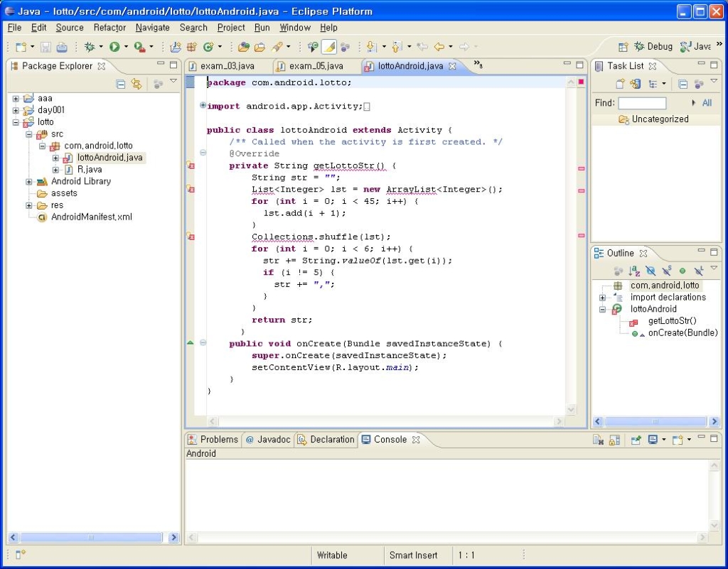Toggle Hide Non-Public Members in Outline

pos(682,271)
